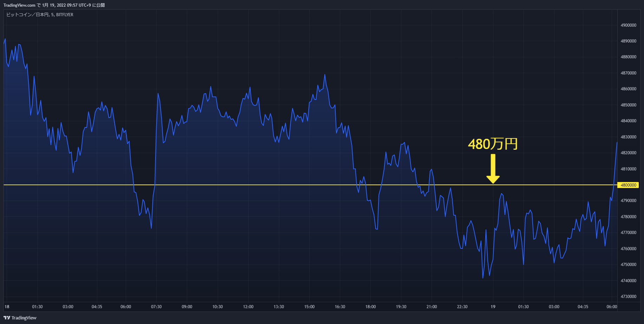Viewport: 644px width, 324px height.
Task: Click the 4730000 price axis label
Action: coord(628,297)
